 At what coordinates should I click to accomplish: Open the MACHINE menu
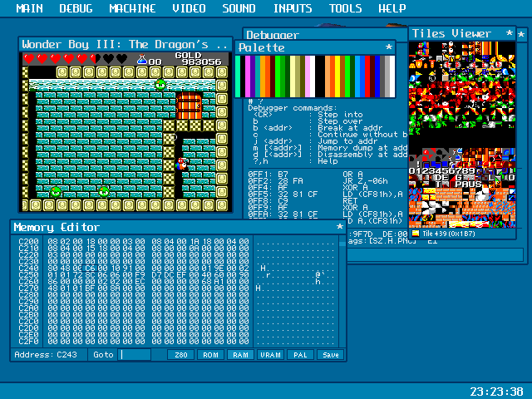[132, 8]
